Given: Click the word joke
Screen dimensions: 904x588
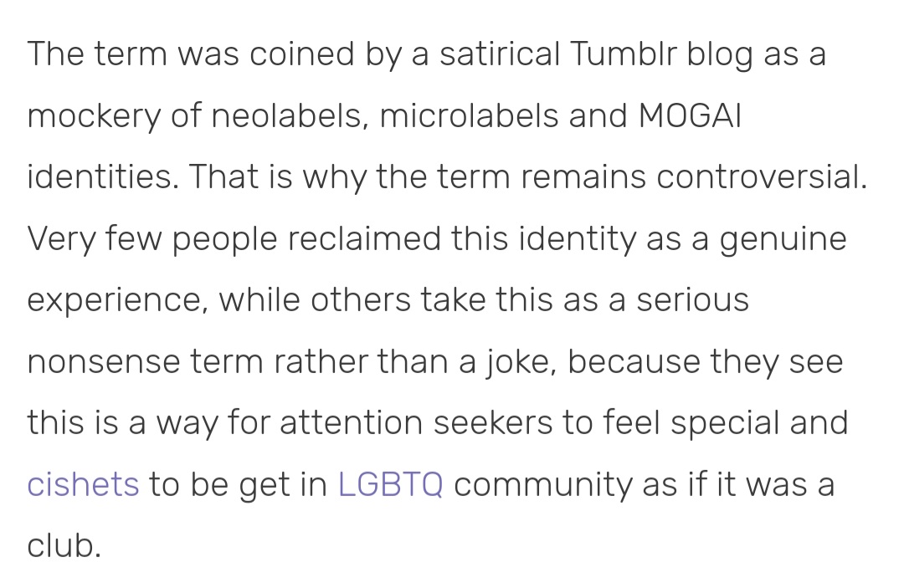Looking at the screenshot, I should pos(521,361).
